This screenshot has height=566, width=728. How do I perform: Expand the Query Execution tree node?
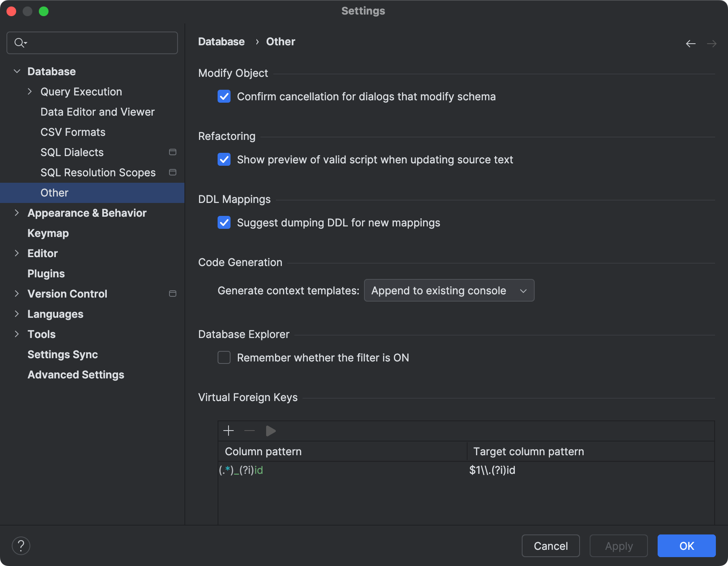(x=30, y=91)
